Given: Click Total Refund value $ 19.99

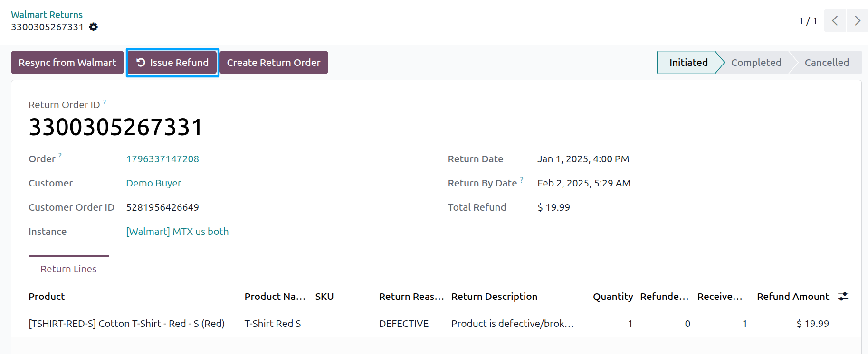Looking at the screenshot, I should 553,207.
